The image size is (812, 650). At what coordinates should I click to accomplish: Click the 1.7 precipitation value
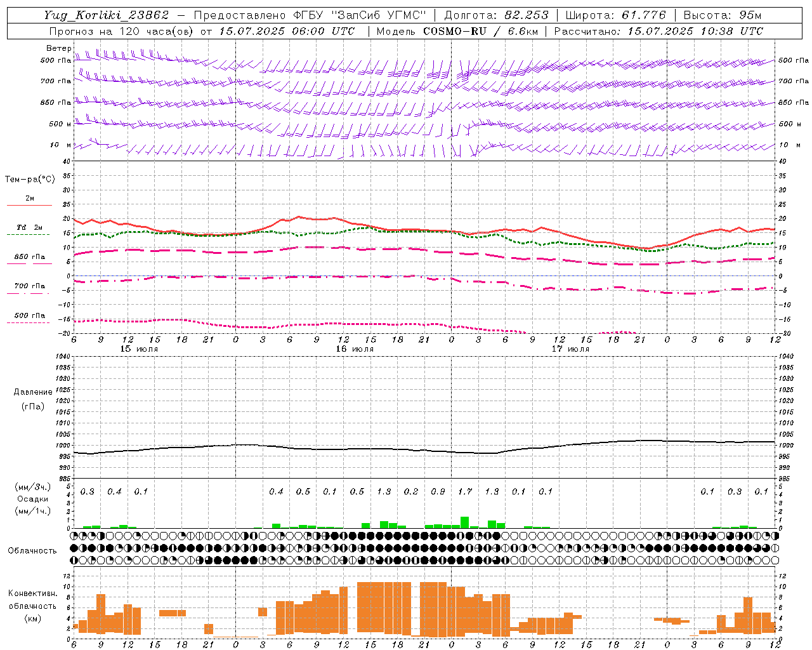(465, 491)
